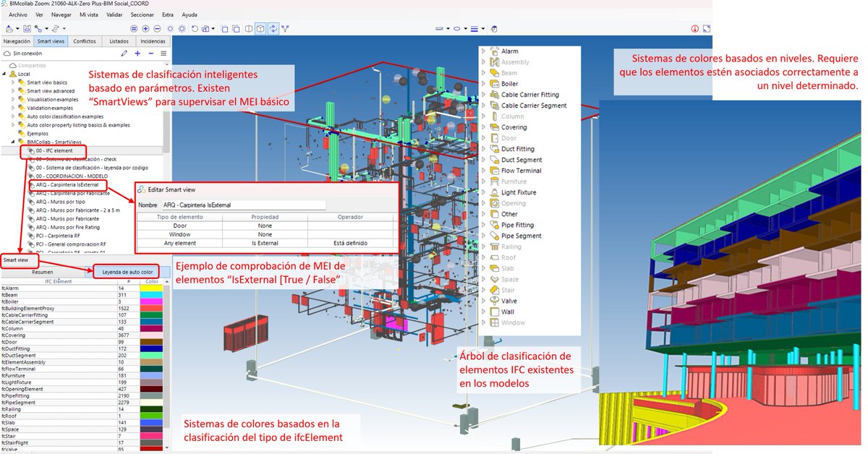The image size is (868, 454).
Task: Open the smart views hamburger menu icon
Action: [x=163, y=53]
